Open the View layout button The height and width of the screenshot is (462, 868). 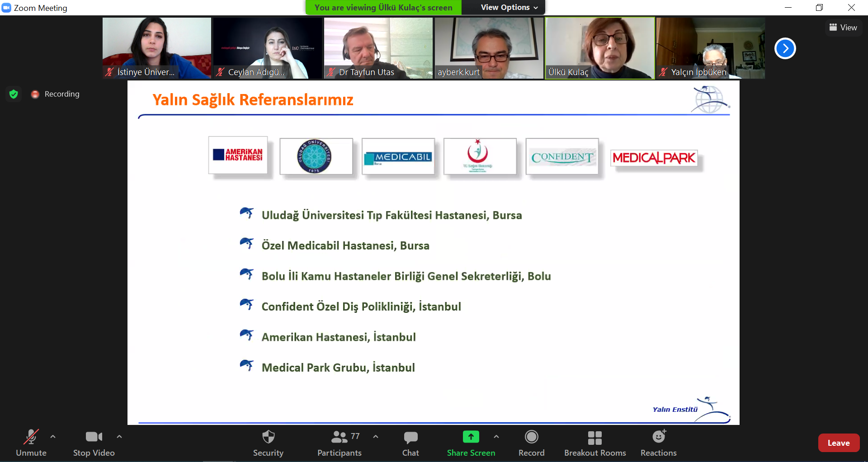coord(843,28)
